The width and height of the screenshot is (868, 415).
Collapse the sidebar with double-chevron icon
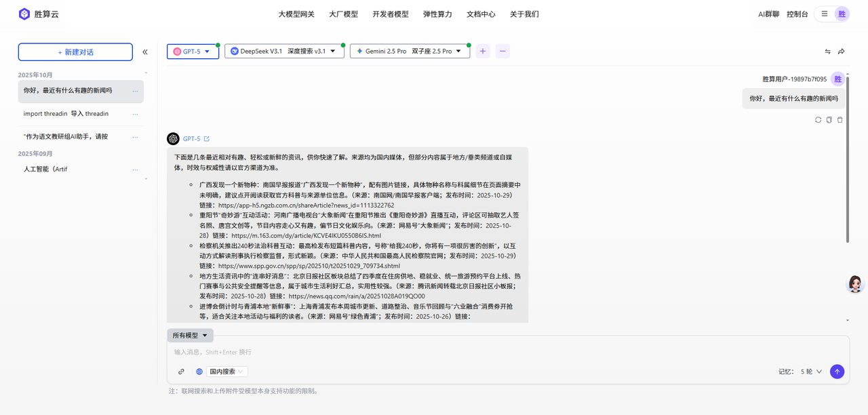click(145, 52)
